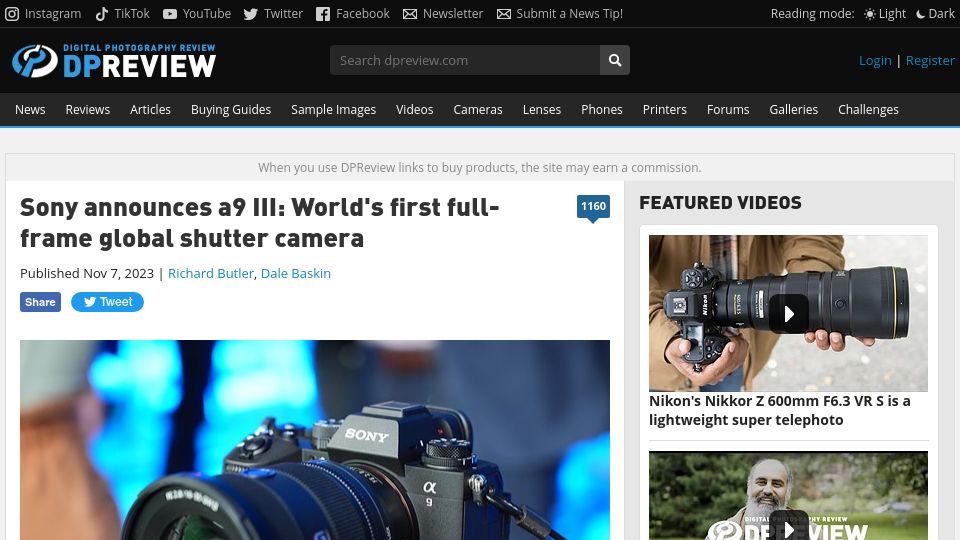Open the TikTok social link
The image size is (960, 540).
pos(122,13)
